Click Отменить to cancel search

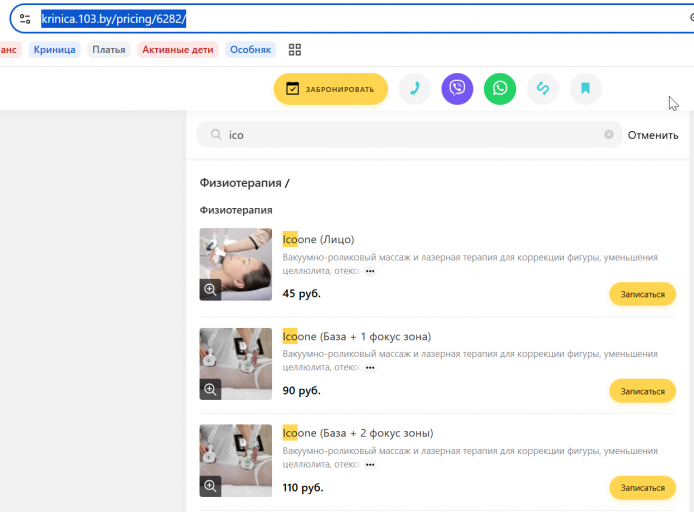[653, 135]
